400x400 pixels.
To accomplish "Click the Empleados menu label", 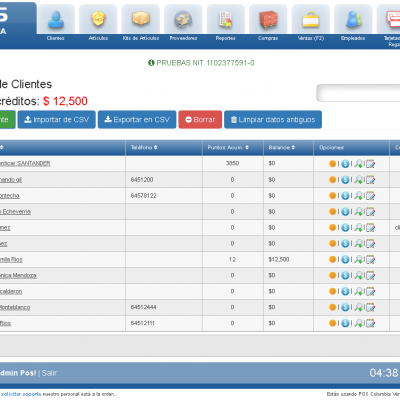I will pyautogui.click(x=353, y=38).
